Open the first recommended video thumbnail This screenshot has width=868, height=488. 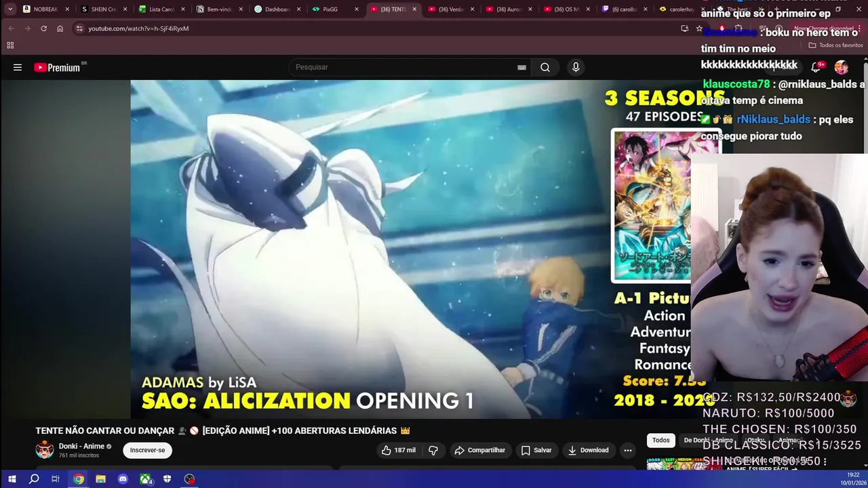click(684, 464)
